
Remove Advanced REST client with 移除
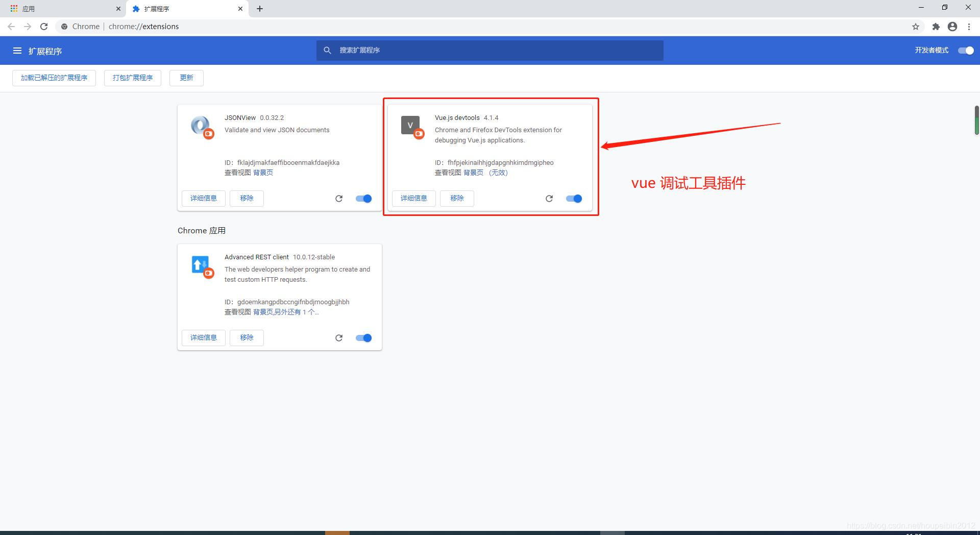click(x=247, y=338)
